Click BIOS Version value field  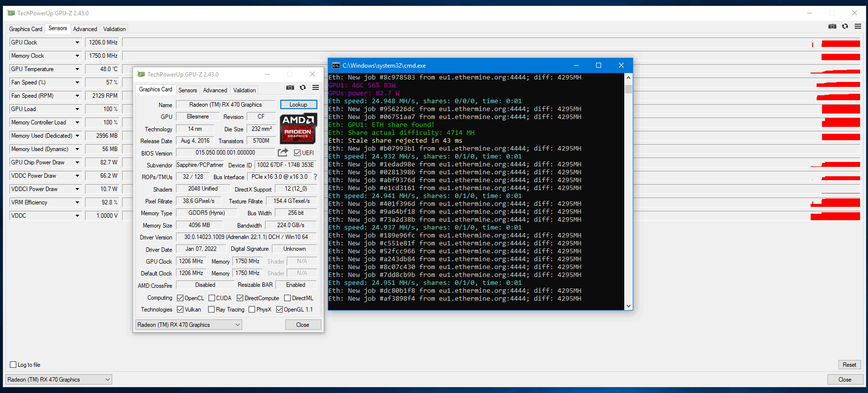click(x=225, y=153)
